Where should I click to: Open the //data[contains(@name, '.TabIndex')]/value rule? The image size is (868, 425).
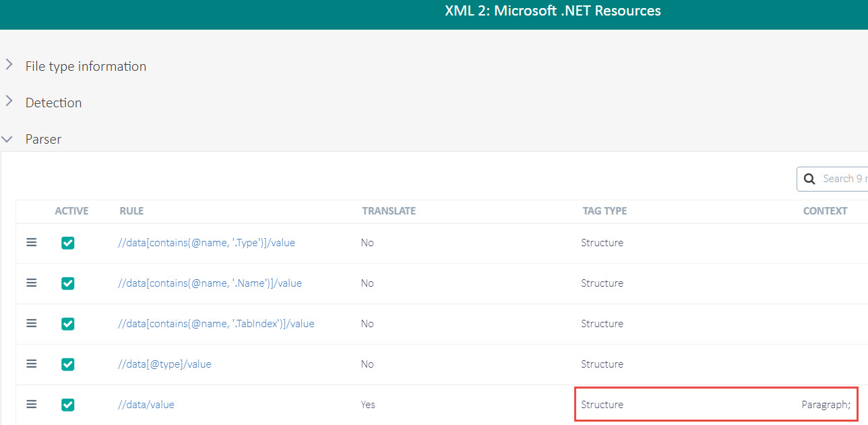coord(216,324)
